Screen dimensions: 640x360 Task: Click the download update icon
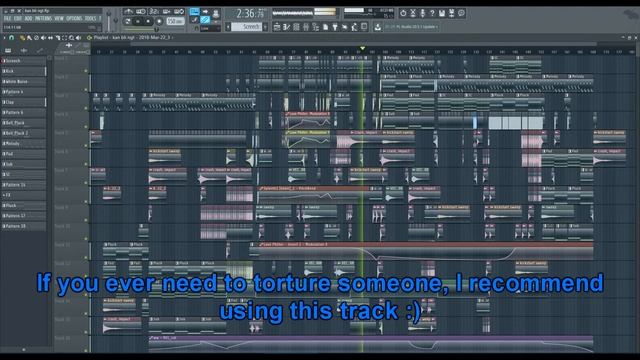(x=378, y=27)
